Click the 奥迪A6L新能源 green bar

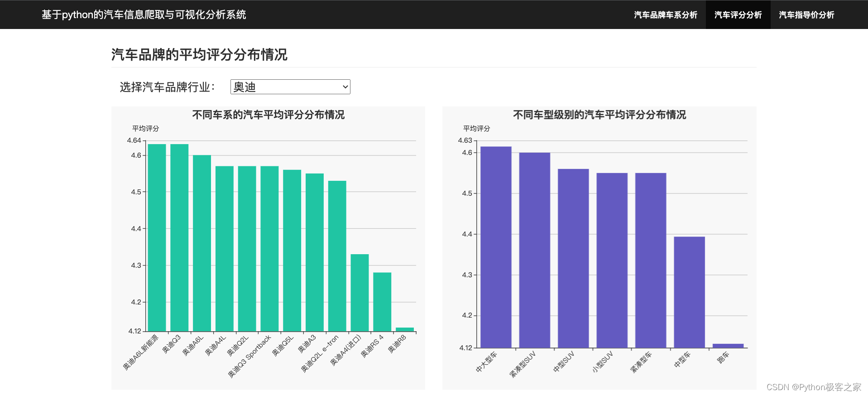coord(157,238)
